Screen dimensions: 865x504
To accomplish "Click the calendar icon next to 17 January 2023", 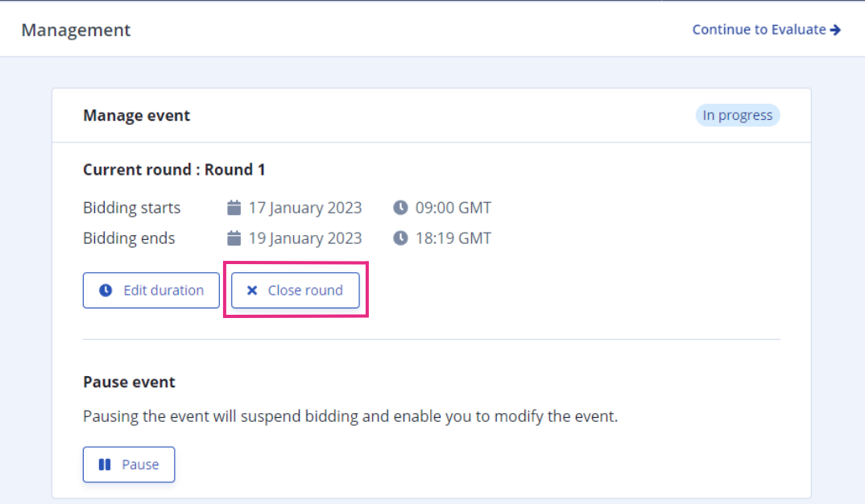I will [x=234, y=208].
